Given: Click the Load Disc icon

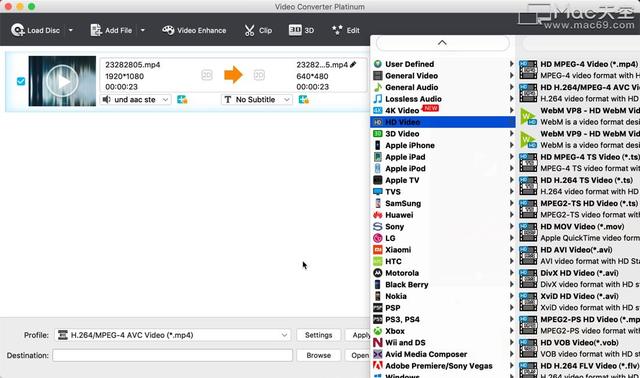Looking at the screenshot, I should (x=18, y=30).
